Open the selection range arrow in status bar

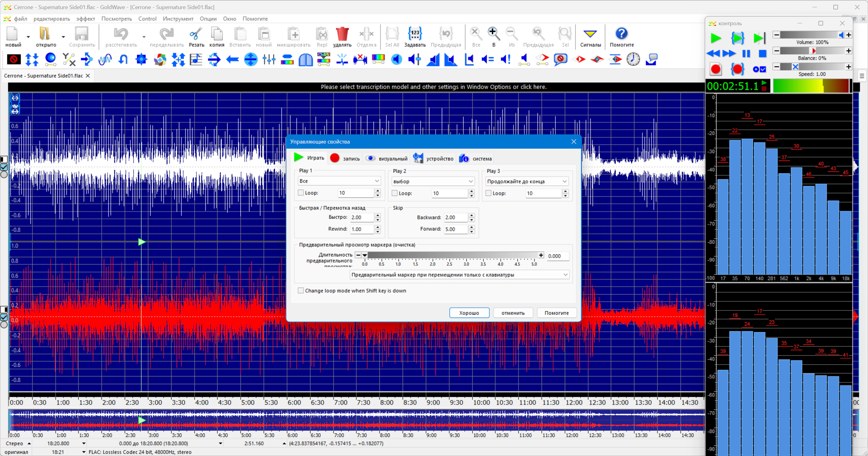pyautogui.click(x=220, y=444)
